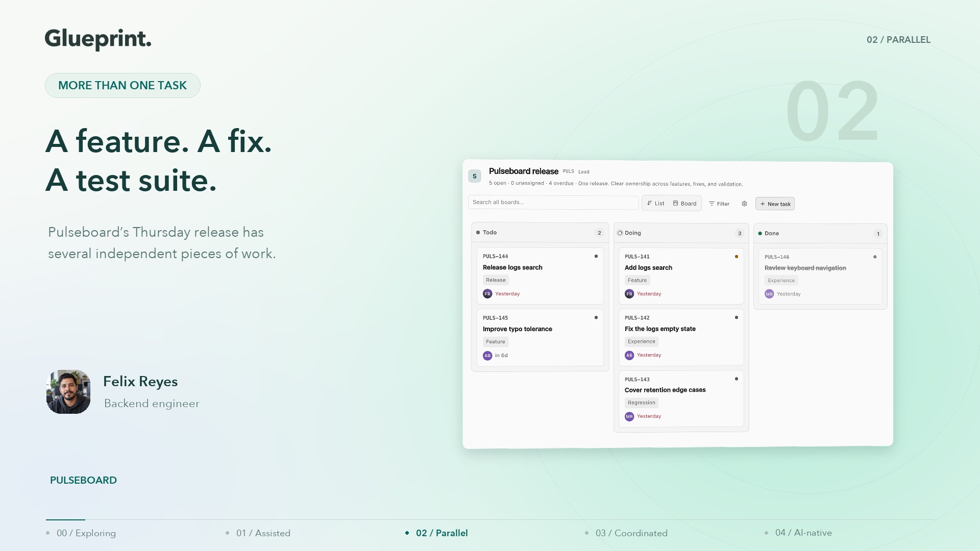Click the MORE THAN ONE TASK pill
Screen dimensions: 980x551
(x=122, y=85)
